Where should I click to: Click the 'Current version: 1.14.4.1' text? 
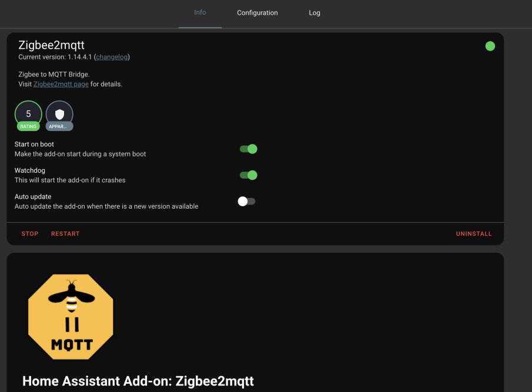pyautogui.click(x=55, y=57)
